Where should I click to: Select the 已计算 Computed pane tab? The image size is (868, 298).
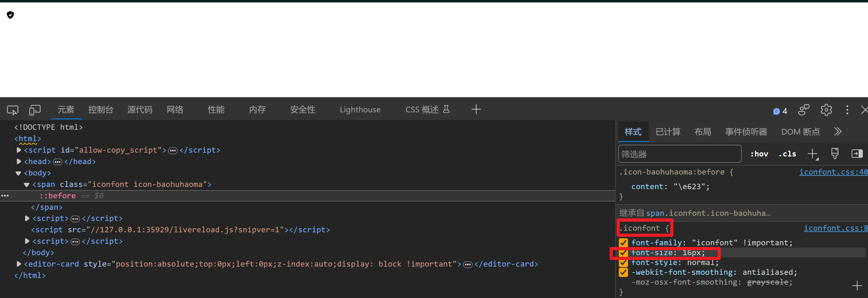tap(668, 132)
